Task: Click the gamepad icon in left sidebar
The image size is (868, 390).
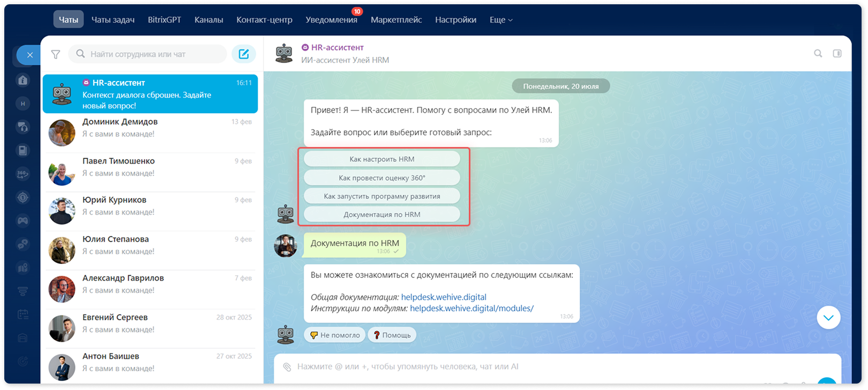Action: click(x=23, y=220)
